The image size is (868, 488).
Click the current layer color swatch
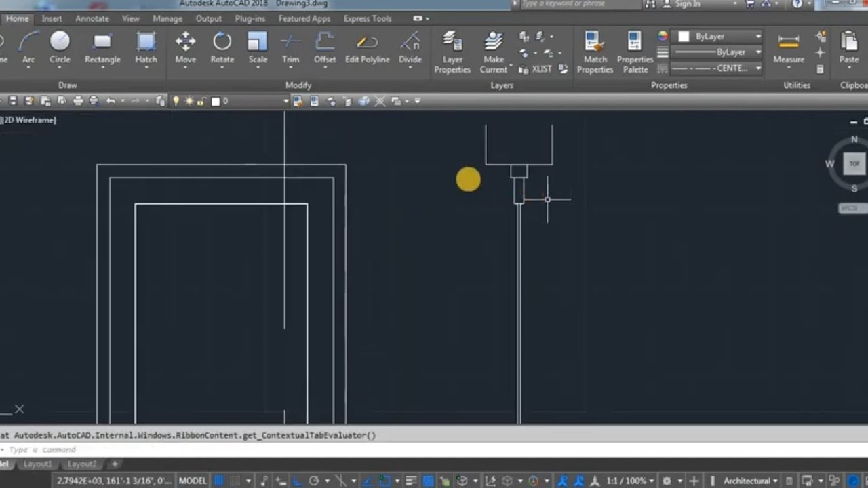tap(216, 101)
